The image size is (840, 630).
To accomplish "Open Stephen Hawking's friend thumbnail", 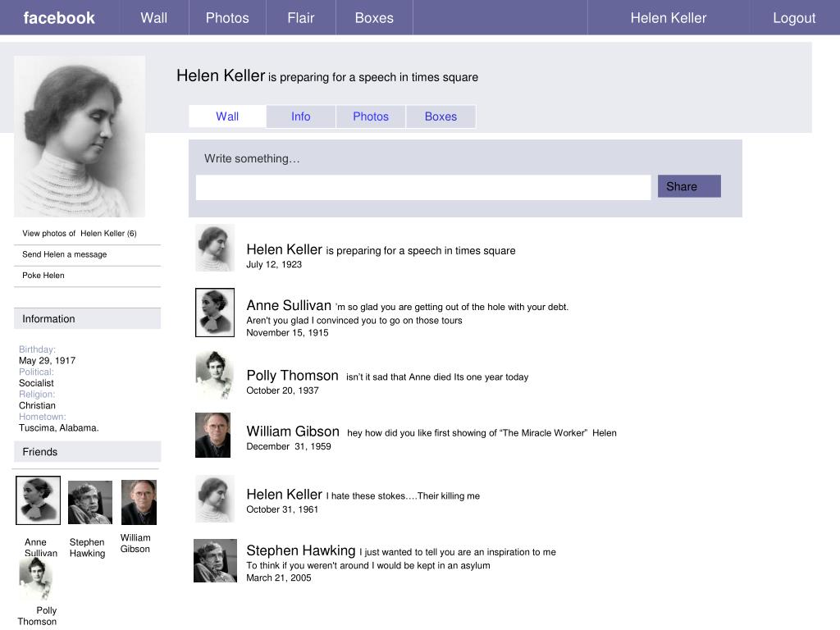I will 90,503.
